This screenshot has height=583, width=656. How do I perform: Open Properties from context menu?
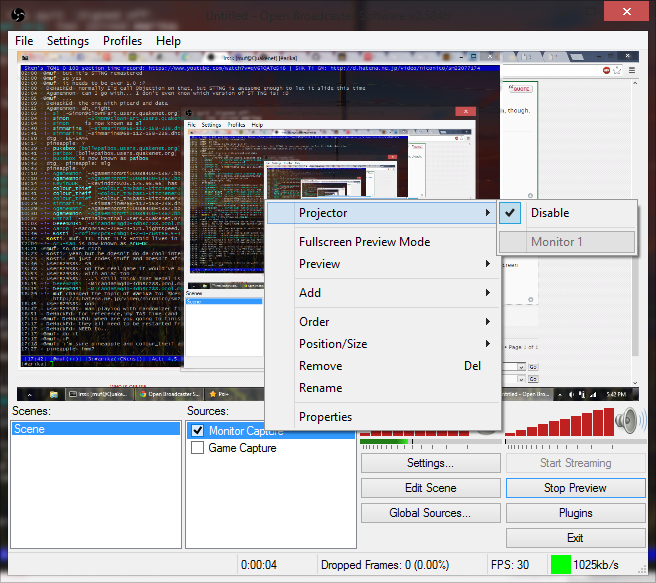[383, 417]
